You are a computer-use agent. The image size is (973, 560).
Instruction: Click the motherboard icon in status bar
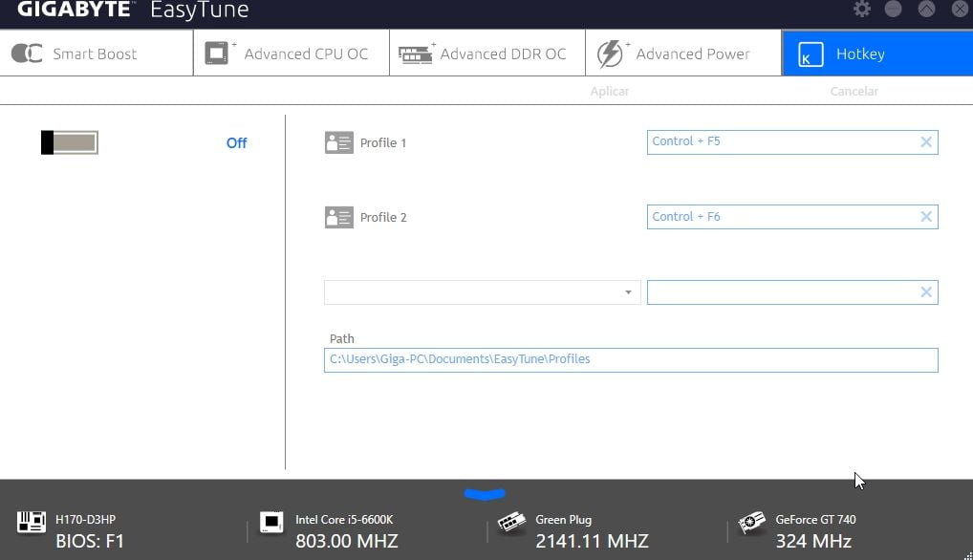[x=31, y=522]
